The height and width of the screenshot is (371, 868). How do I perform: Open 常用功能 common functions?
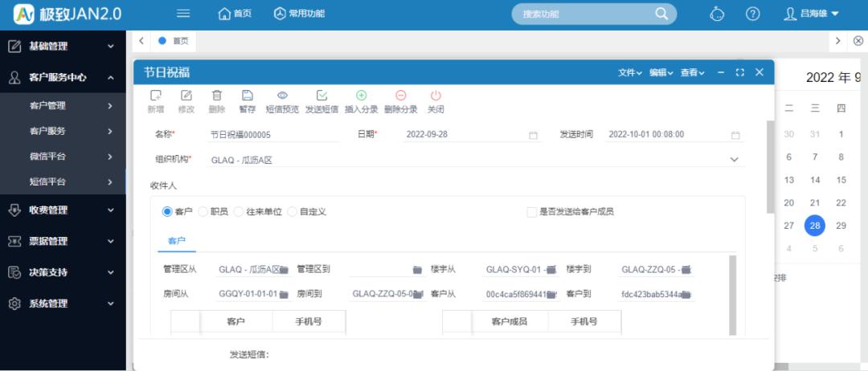[300, 14]
